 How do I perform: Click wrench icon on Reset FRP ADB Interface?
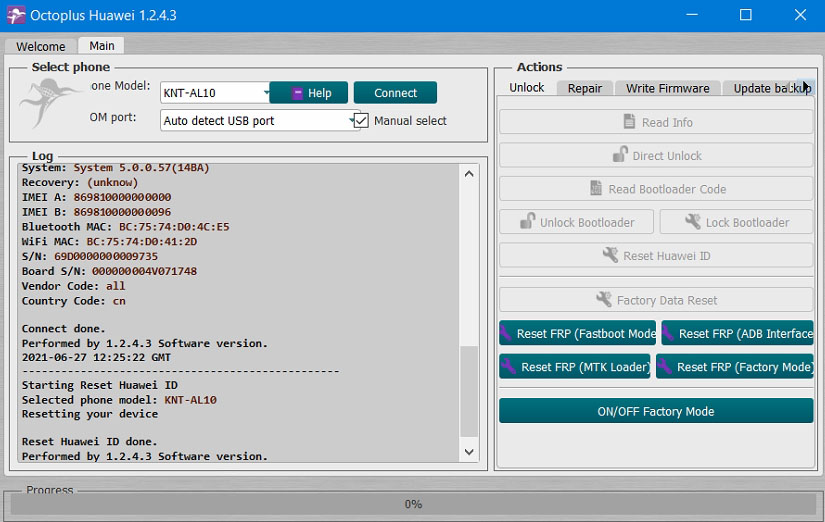pyautogui.click(x=669, y=333)
